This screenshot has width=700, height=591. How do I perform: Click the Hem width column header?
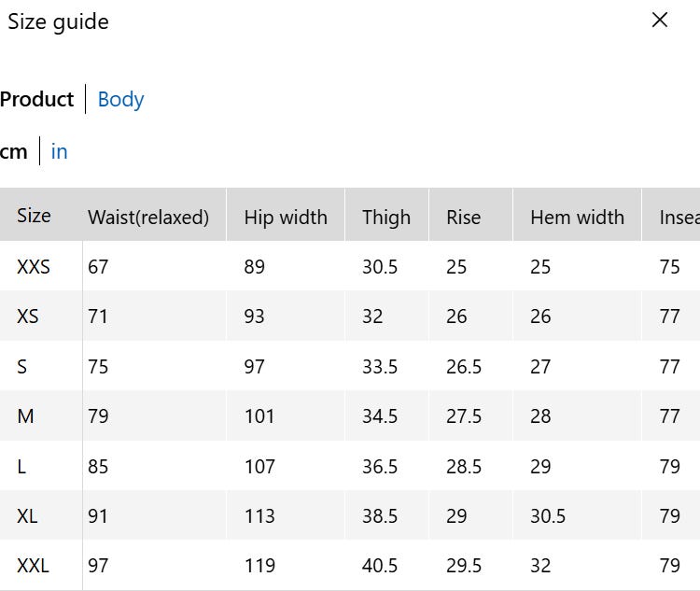pyautogui.click(x=577, y=218)
